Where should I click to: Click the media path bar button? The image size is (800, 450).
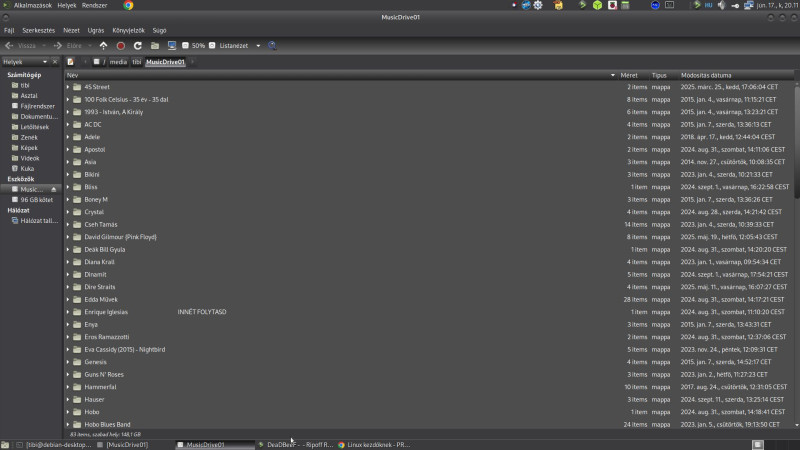[118, 62]
